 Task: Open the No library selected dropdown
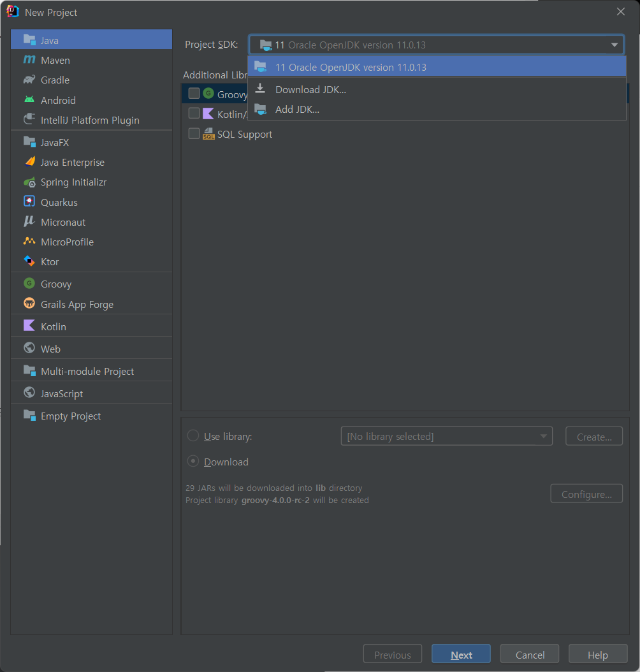pos(446,436)
